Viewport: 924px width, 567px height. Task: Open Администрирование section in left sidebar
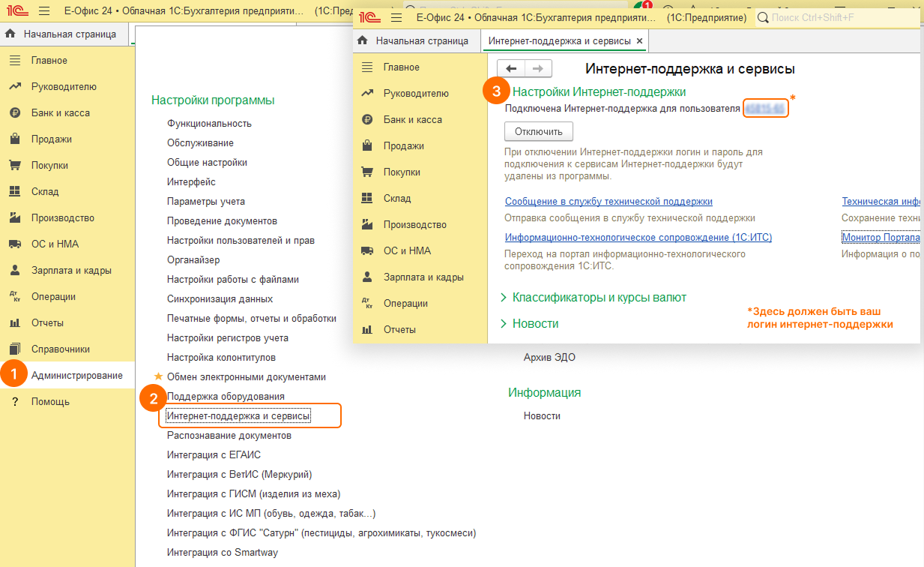(x=67, y=376)
